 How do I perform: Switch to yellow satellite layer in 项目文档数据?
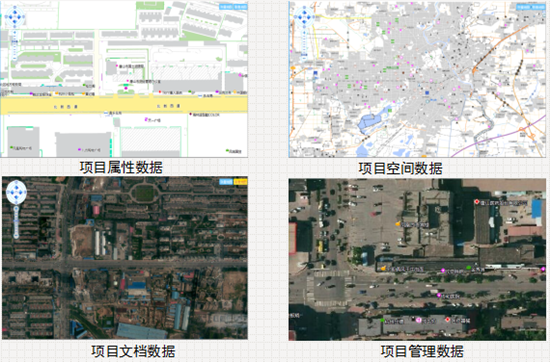click(240, 182)
